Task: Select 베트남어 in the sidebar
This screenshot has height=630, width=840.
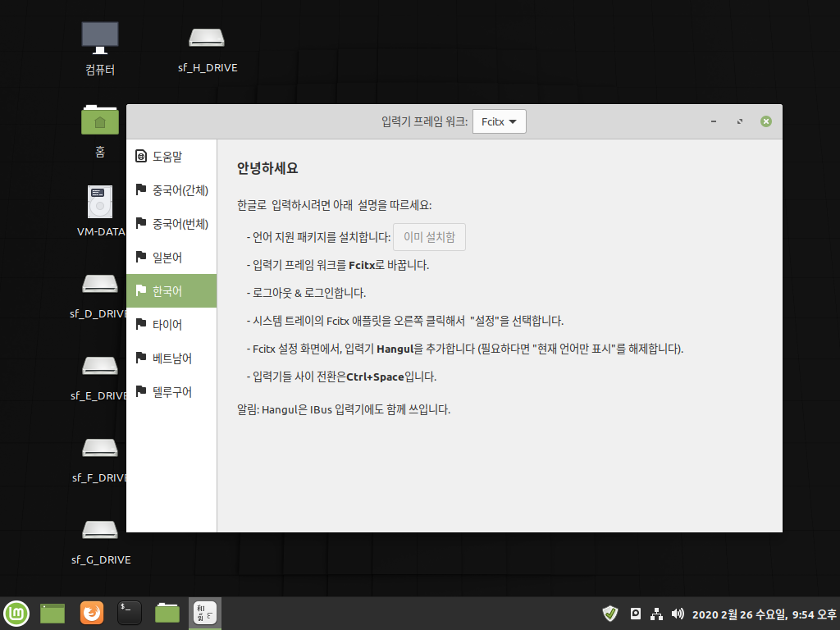Action: pyautogui.click(x=171, y=358)
